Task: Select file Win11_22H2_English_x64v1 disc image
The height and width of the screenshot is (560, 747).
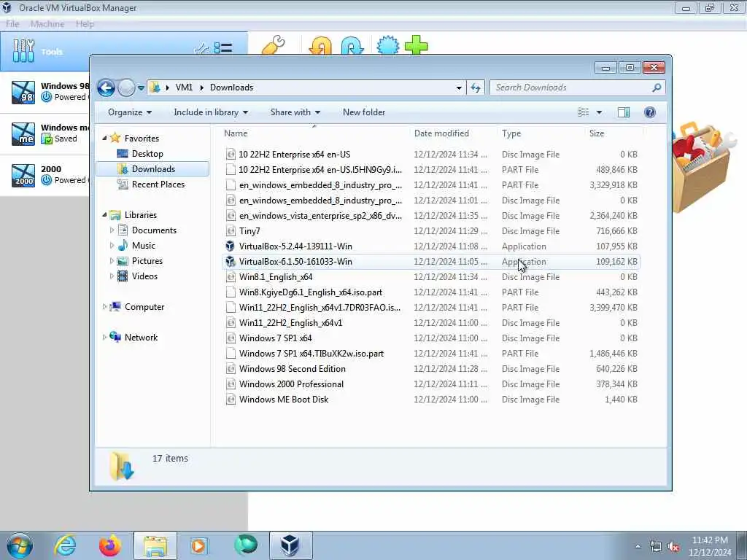Action: [290, 323]
